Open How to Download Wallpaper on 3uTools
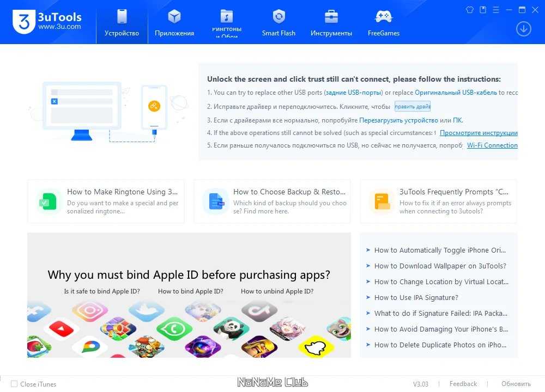The height and width of the screenshot is (392, 545). click(440, 266)
